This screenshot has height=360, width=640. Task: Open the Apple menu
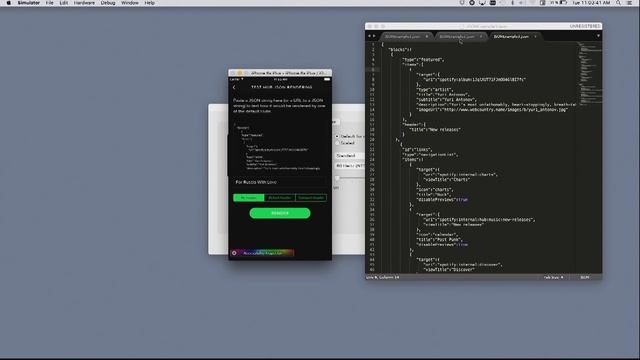pos(9,3)
